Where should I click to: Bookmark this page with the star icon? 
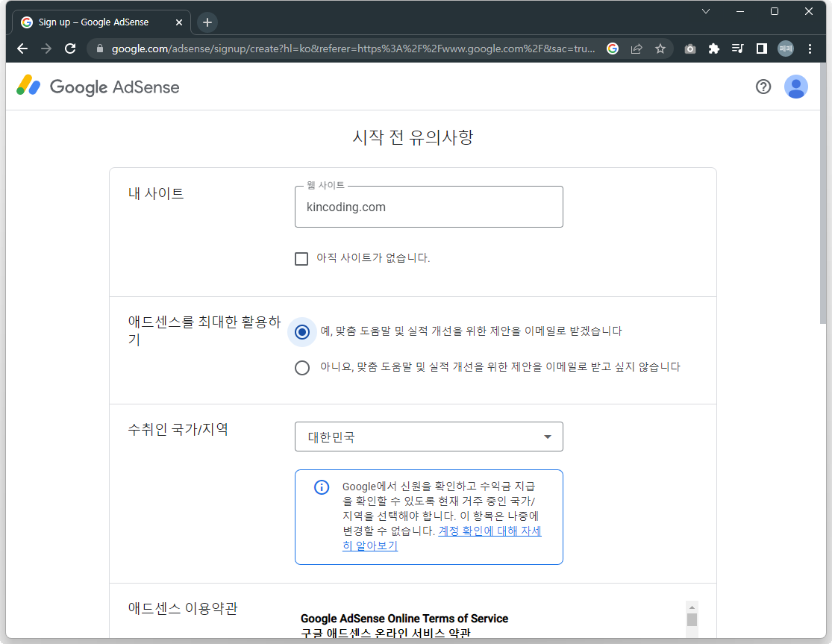(x=660, y=49)
